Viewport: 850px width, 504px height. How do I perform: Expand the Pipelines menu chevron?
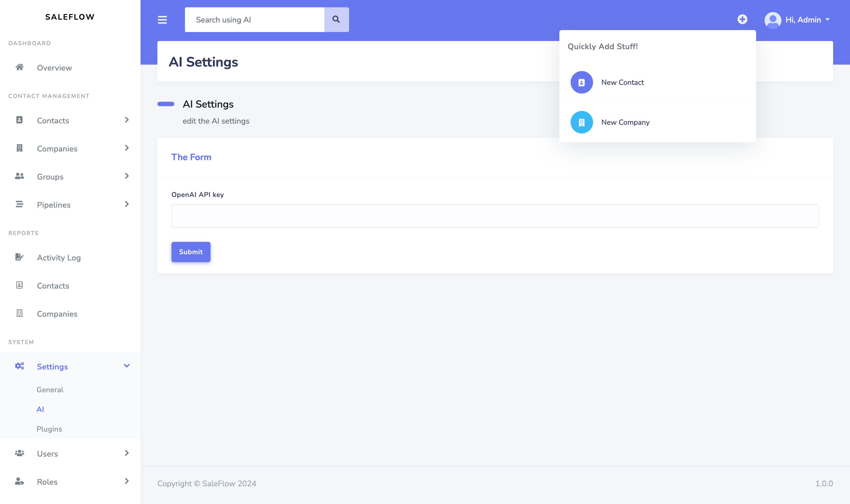point(127,204)
